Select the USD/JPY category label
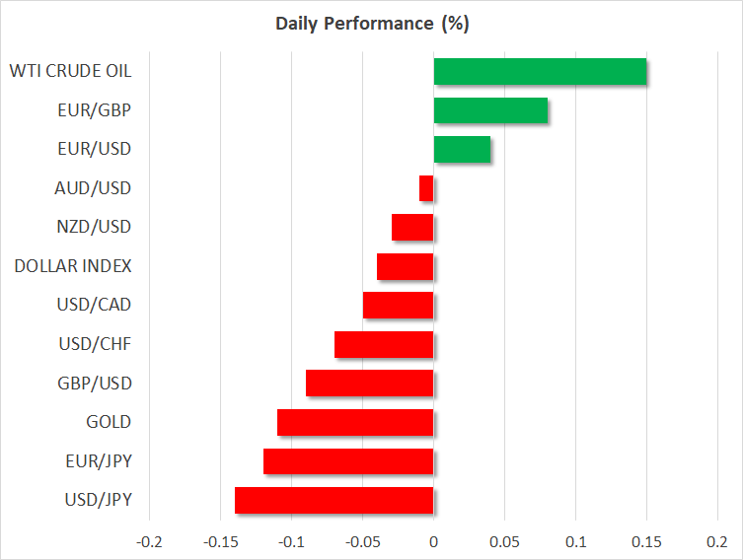 point(97,500)
